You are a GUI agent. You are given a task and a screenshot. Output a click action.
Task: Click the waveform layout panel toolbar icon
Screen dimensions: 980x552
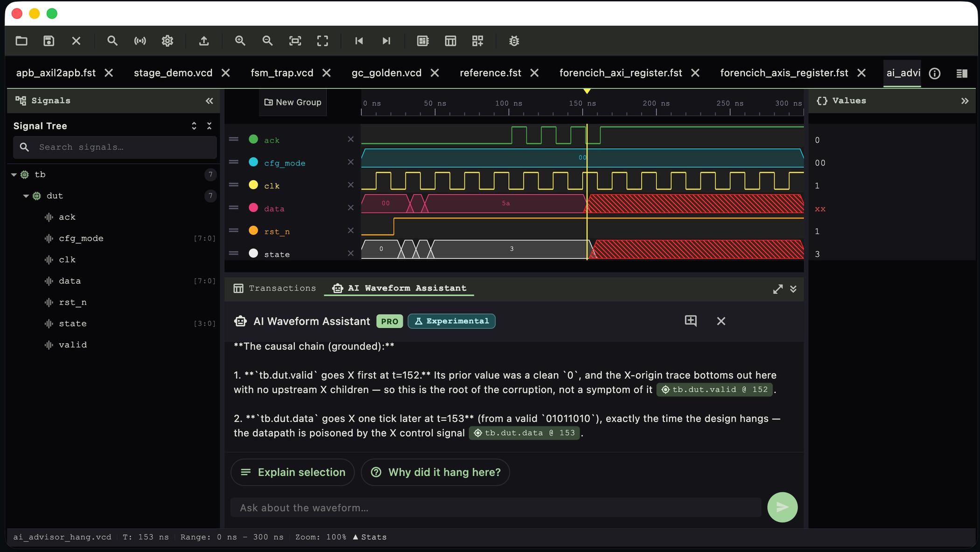point(423,41)
